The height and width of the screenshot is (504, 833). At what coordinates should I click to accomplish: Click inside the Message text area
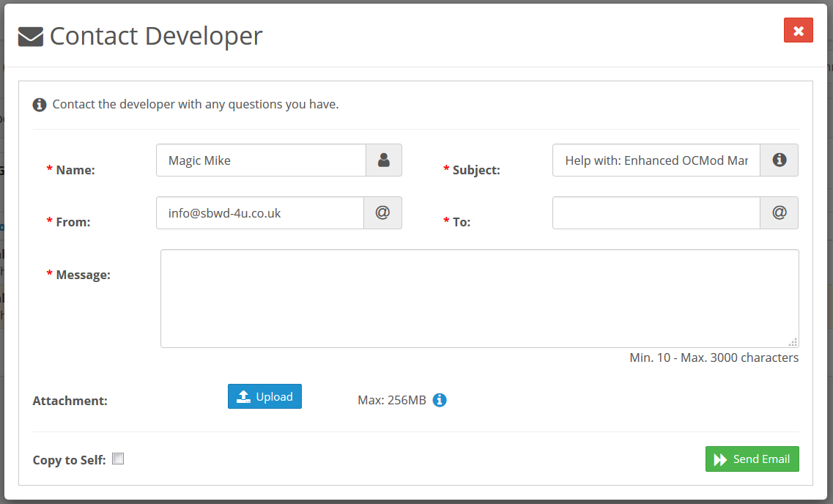coord(480,298)
